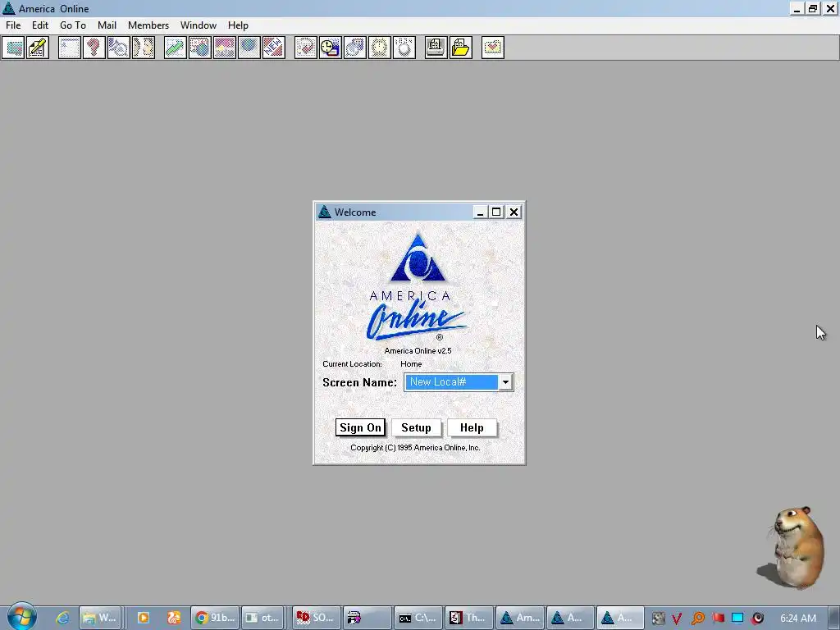840x630 pixels.
Task: Click the Today's News globe icon
Action: [200, 48]
